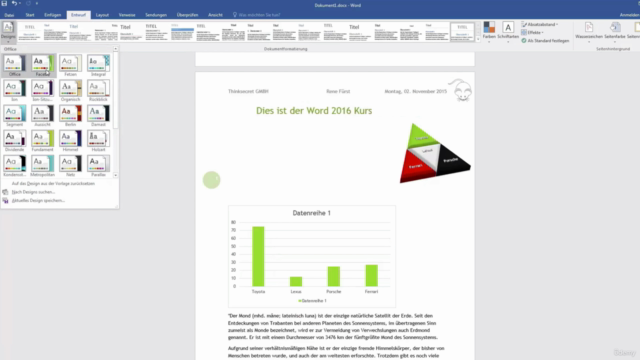Select the Rückblick design theme
The width and height of the screenshot is (640, 360).
coord(98,91)
